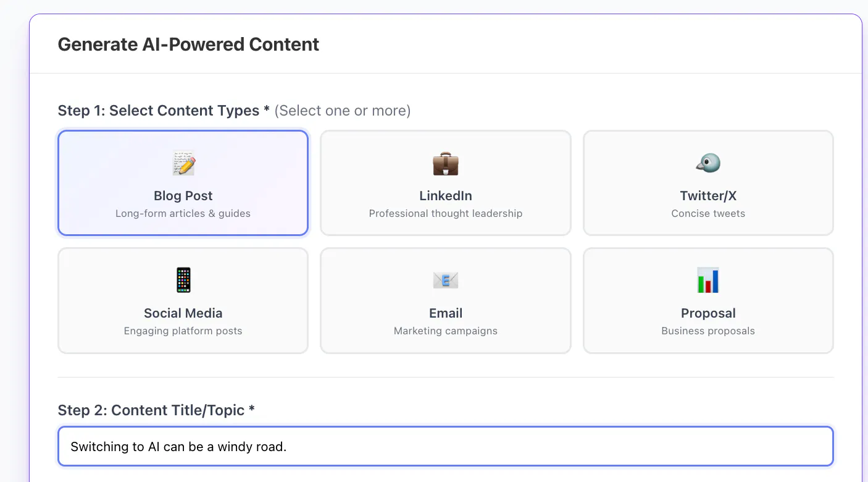Image resolution: width=868 pixels, height=482 pixels.
Task: Click the Email envelope icon
Action: click(446, 281)
